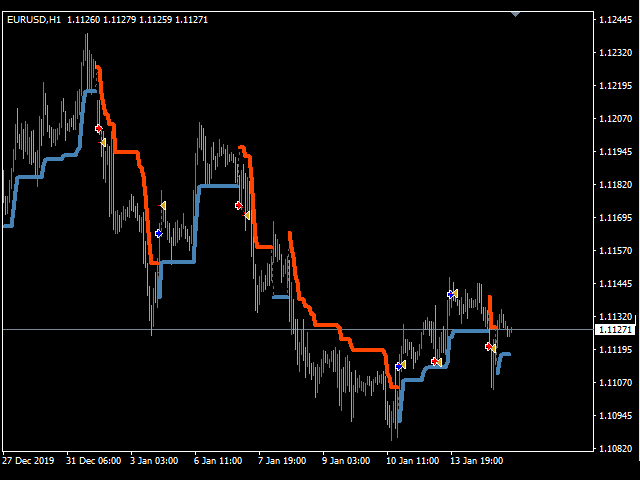This screenshot has height=480, width=640.
Task: Click the current price tag 1.11271
Action: coord(612,330)
